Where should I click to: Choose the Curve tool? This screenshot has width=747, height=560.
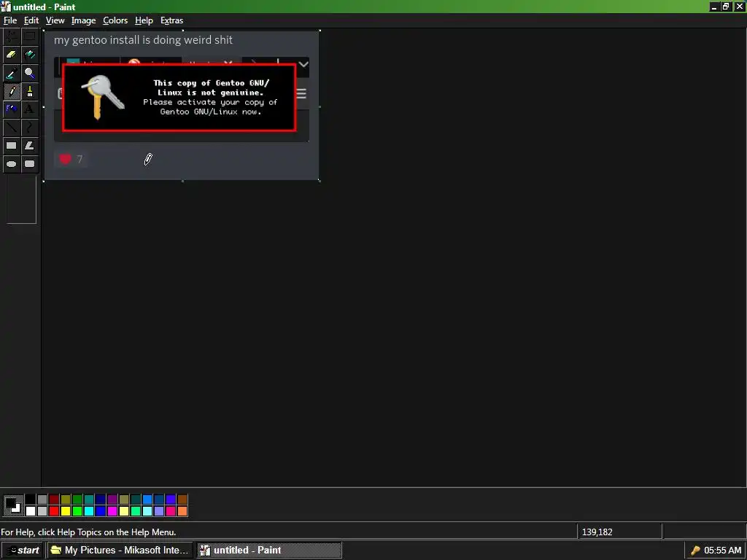point(29,127)
